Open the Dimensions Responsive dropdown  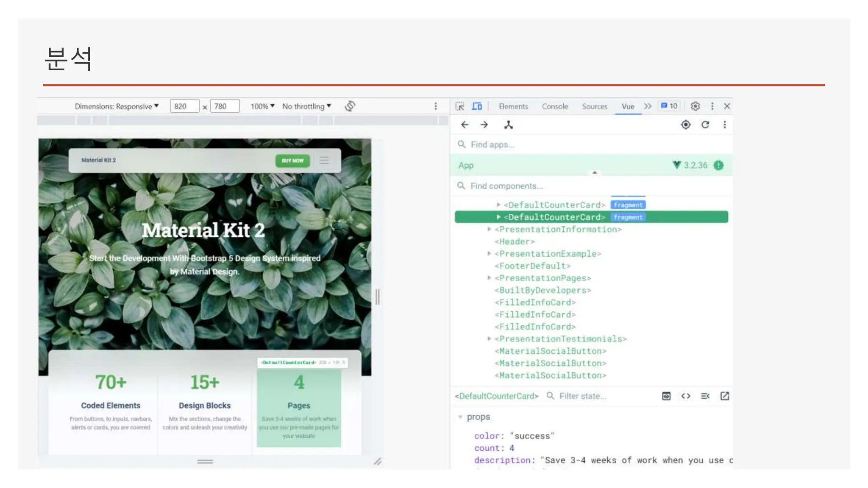[117, 106]
